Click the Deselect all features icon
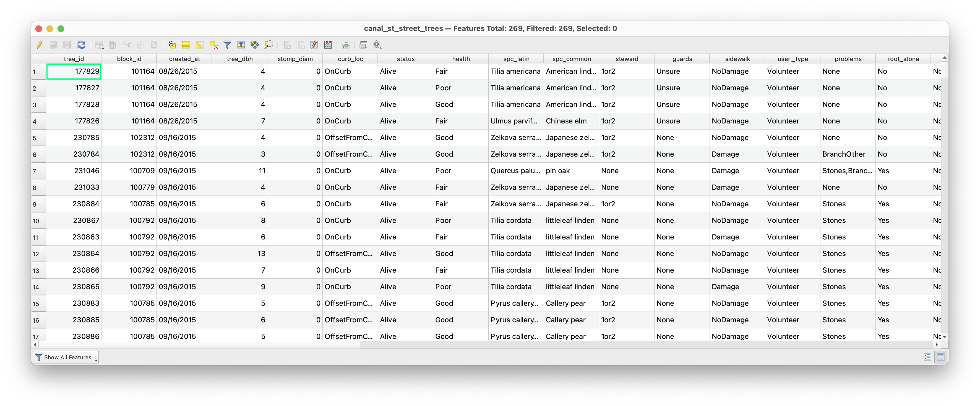Image resolution: width=980 pixels, height=406 pixels. point(213,45)
